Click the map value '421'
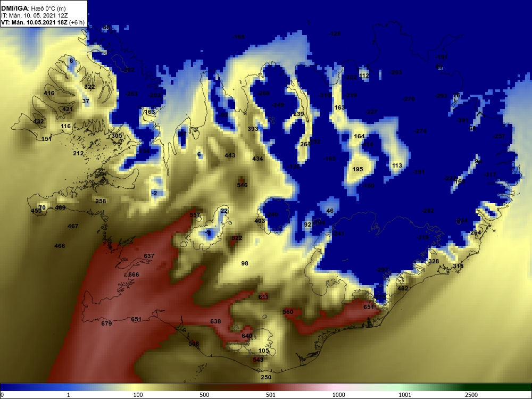This screenshot has height=399, width=532. 68,109
